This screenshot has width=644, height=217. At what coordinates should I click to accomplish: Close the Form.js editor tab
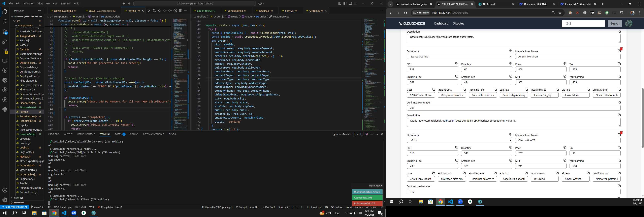[143, 11]
